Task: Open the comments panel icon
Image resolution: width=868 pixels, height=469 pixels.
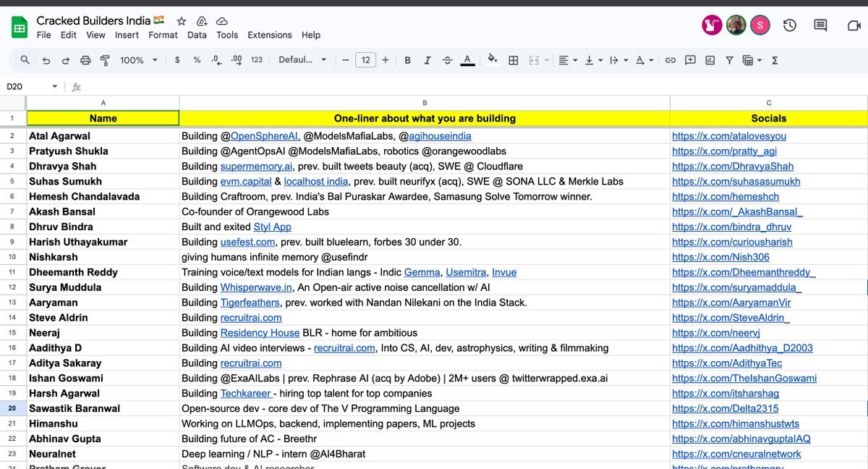Action: tap(820, 25)
